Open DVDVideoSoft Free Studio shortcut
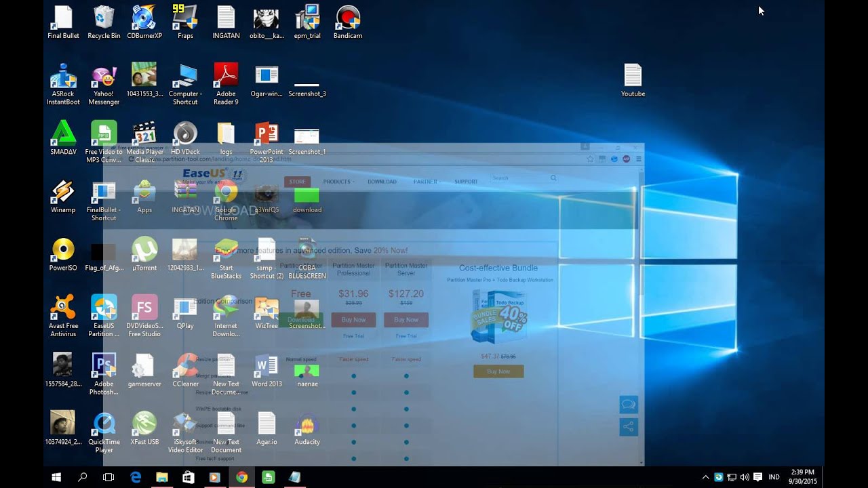 (144, 316)
